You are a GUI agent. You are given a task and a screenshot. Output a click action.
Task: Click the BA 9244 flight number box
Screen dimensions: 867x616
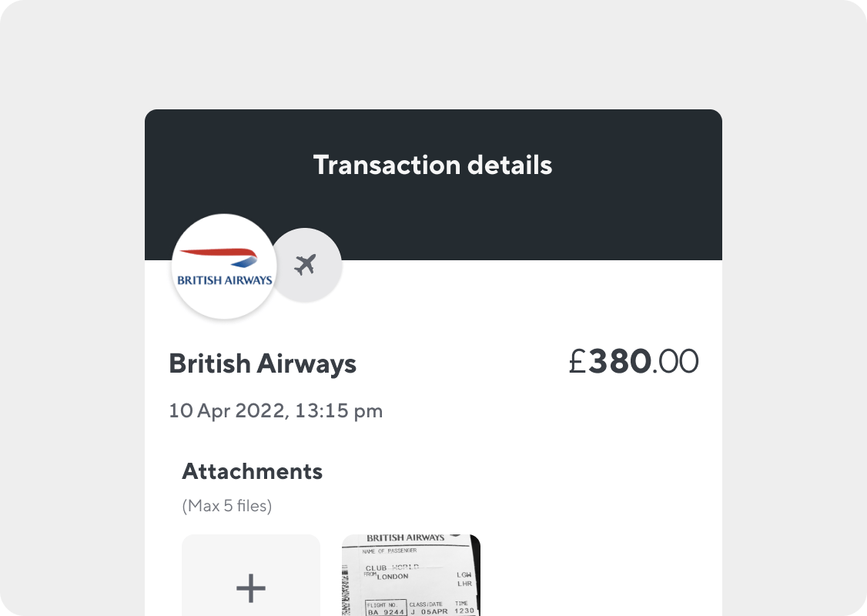(386, 608)
